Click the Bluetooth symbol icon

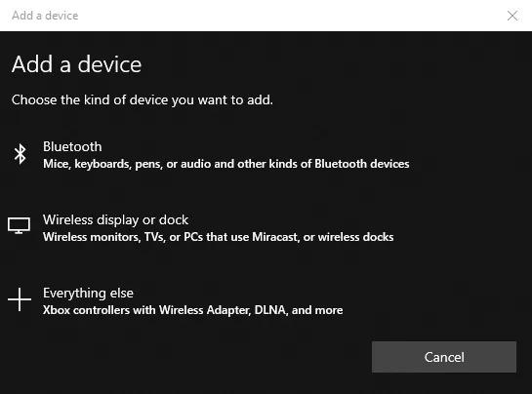20,154
